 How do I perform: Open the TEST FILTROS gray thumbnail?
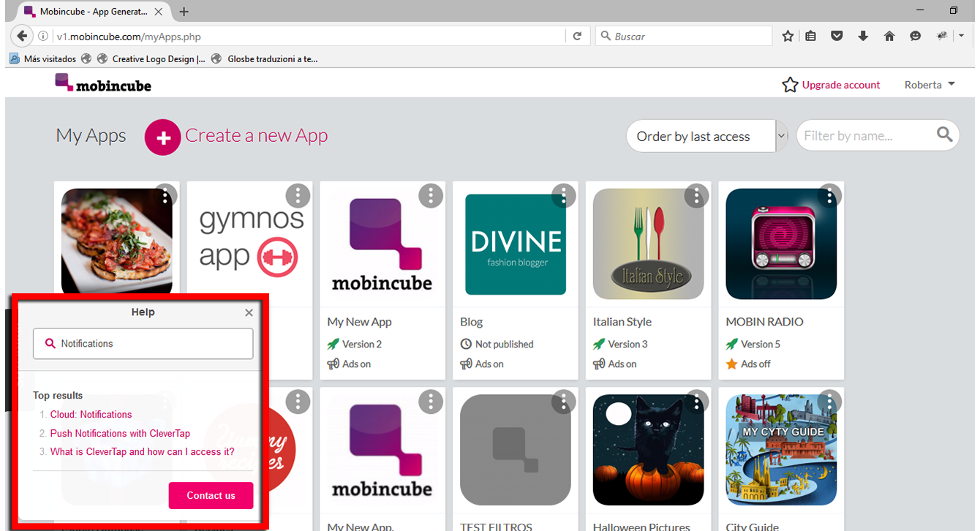[x=516, y=450]
